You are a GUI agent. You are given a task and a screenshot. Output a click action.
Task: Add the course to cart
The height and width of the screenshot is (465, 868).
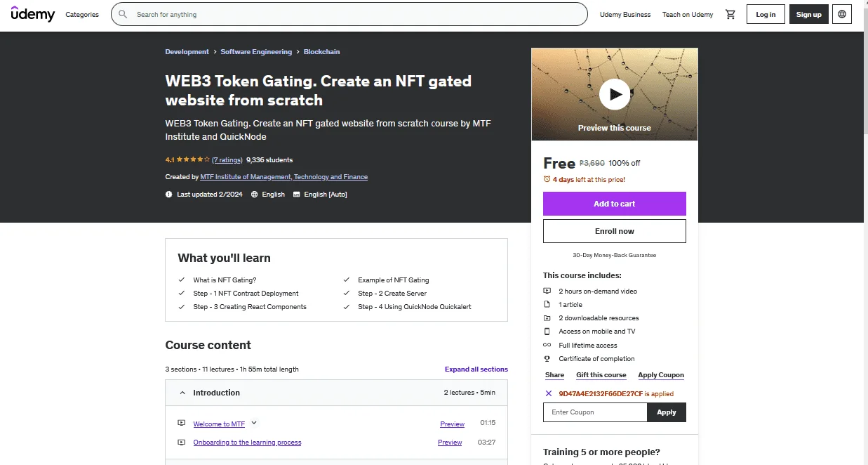(x=615, y=204)
